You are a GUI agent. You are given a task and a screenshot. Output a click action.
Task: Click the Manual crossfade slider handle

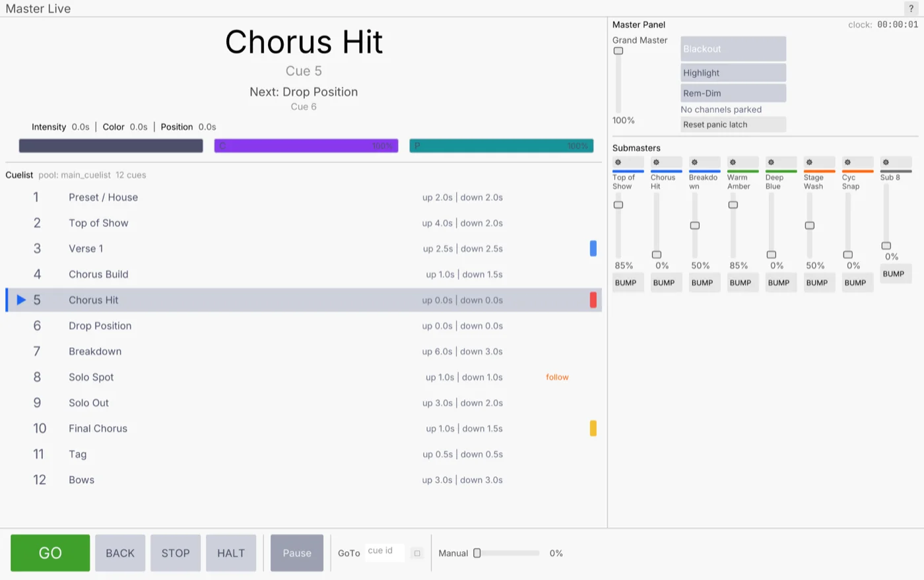tap(477, 553)
